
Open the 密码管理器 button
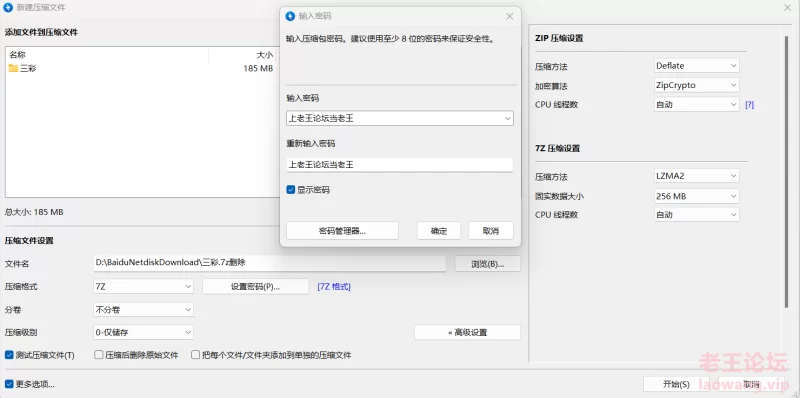(342, 231)
